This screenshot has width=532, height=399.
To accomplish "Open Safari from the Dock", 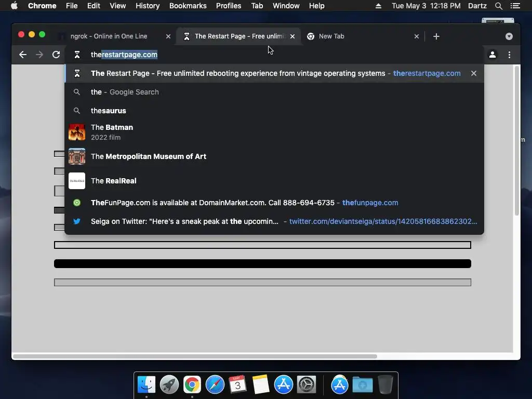I will click(x=215, y=385).
